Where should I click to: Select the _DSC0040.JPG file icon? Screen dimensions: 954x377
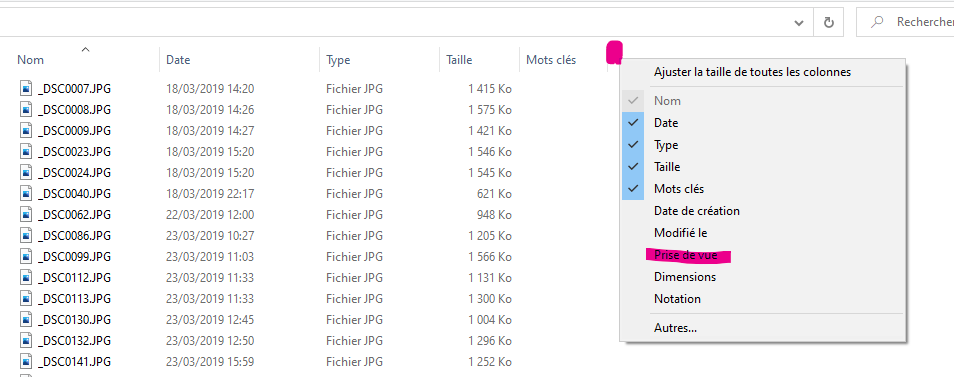(x=26, y=194)
